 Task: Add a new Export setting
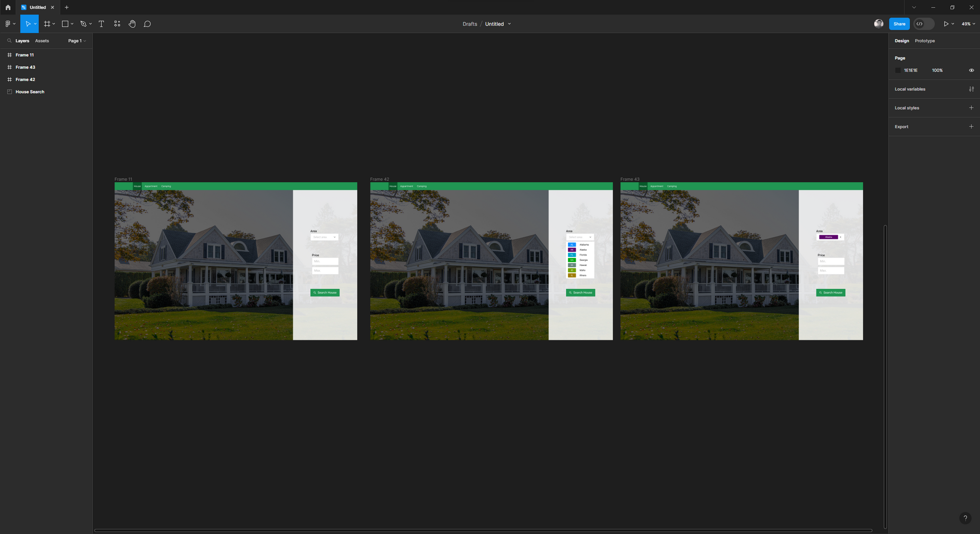coord(971,127)
